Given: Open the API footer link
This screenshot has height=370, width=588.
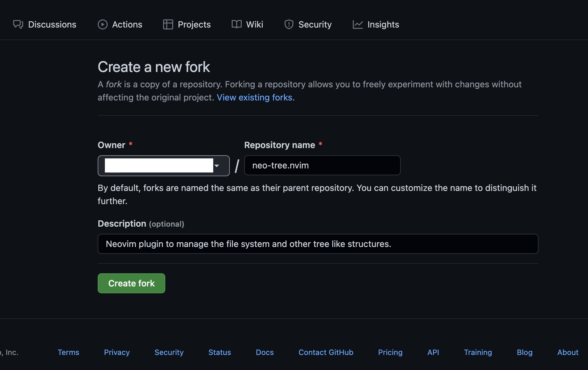Looking at the screenshot, I should pyautogui.click(x=433, y=352).
